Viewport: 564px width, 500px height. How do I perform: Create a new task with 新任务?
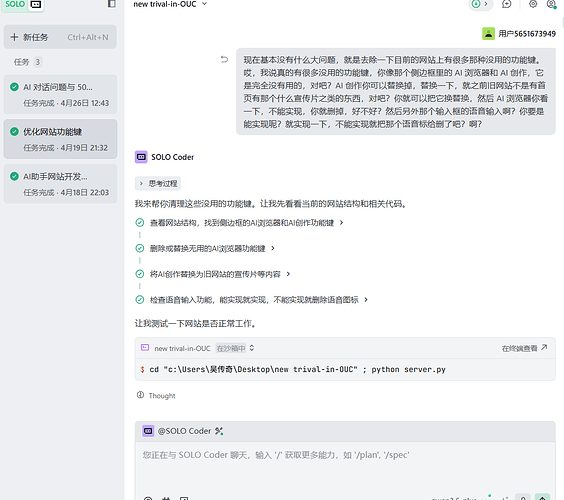click(x=60, y=37)
